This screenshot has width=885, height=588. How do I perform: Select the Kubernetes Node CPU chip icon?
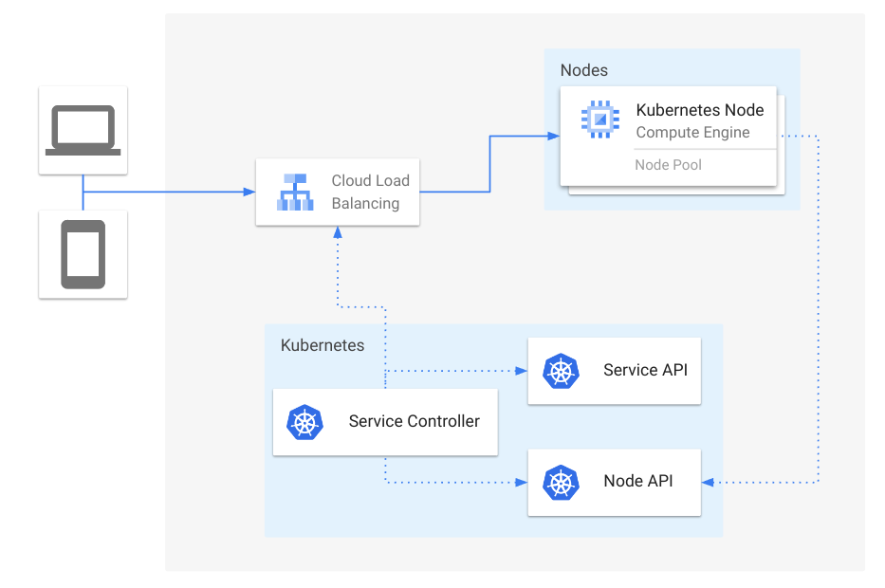click(600, 118)
